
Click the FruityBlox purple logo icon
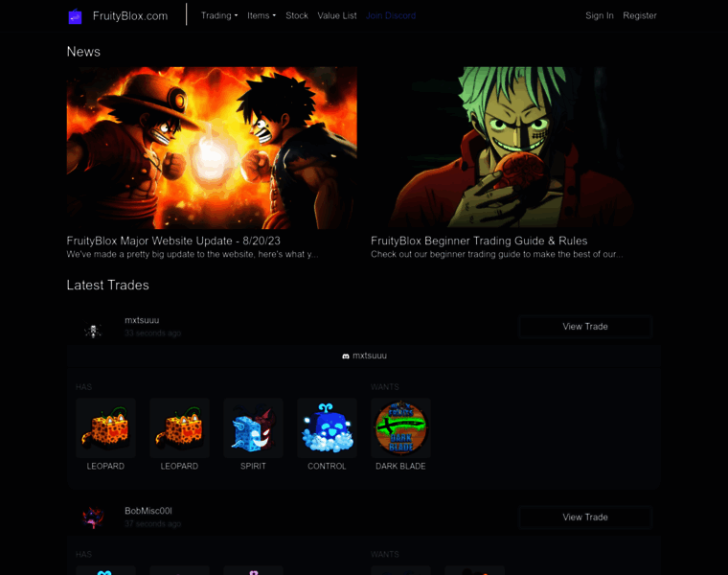pos(75,16)
